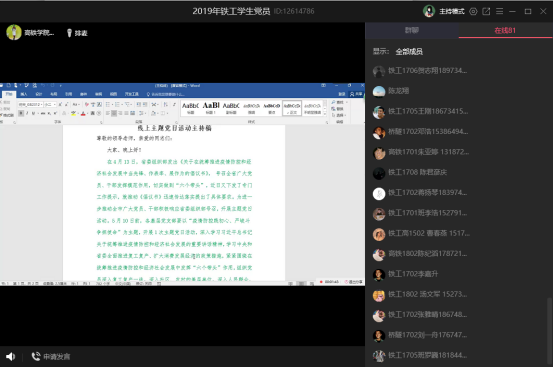Click the room ID 12614786 text
Image resolution: width=554 pixels, height=367 pixels.
[294, 11]
